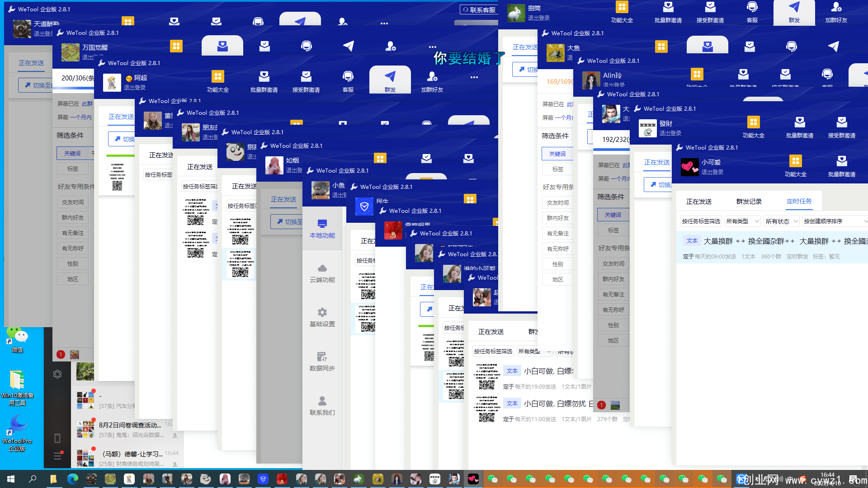This screenshot has width=868, height=488.
Task: Open 接受群邀请 in the 阿超 window
Action: pyautogui.click(x=306, y=81)
